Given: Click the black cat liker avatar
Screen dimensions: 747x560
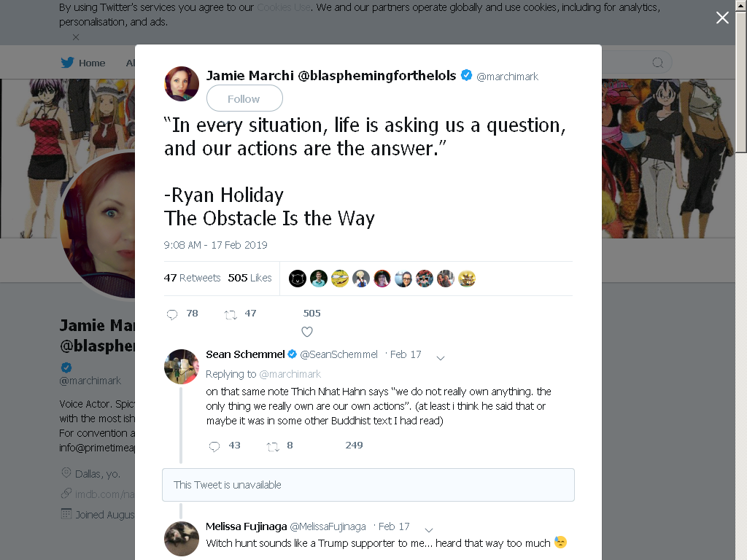Looking at the screenshot, I should click(298, 279).
